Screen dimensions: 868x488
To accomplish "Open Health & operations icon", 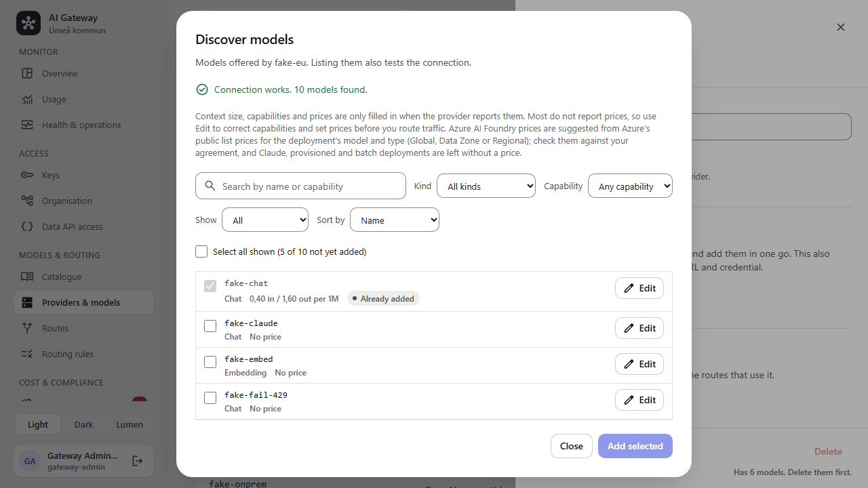I will click(x=27, y=125).
